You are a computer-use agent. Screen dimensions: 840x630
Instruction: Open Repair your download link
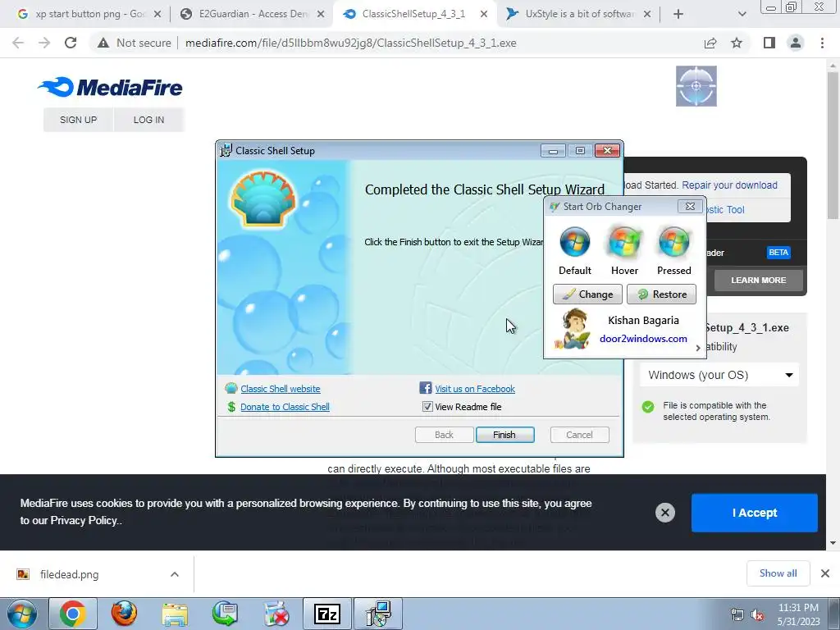click(x=729, y=185)
